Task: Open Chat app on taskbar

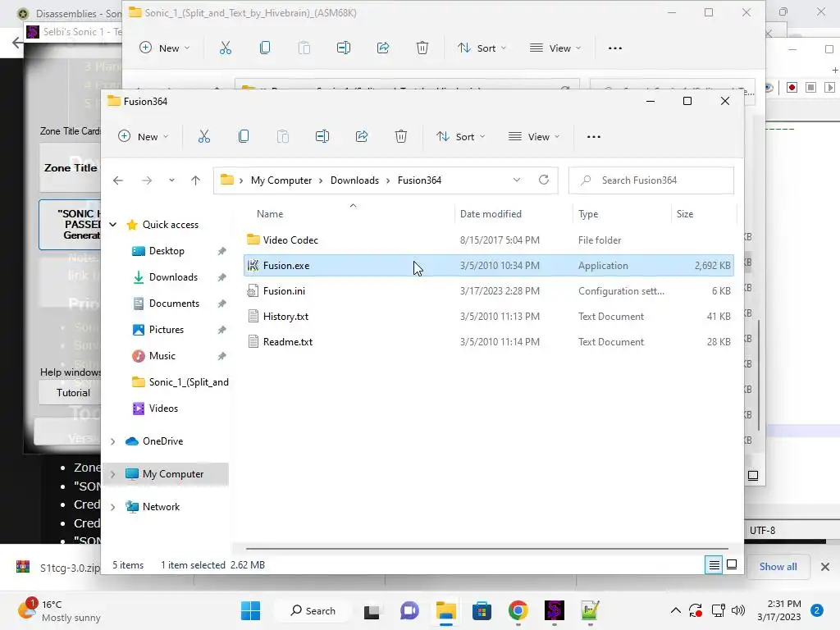Action: pos(410,610)
